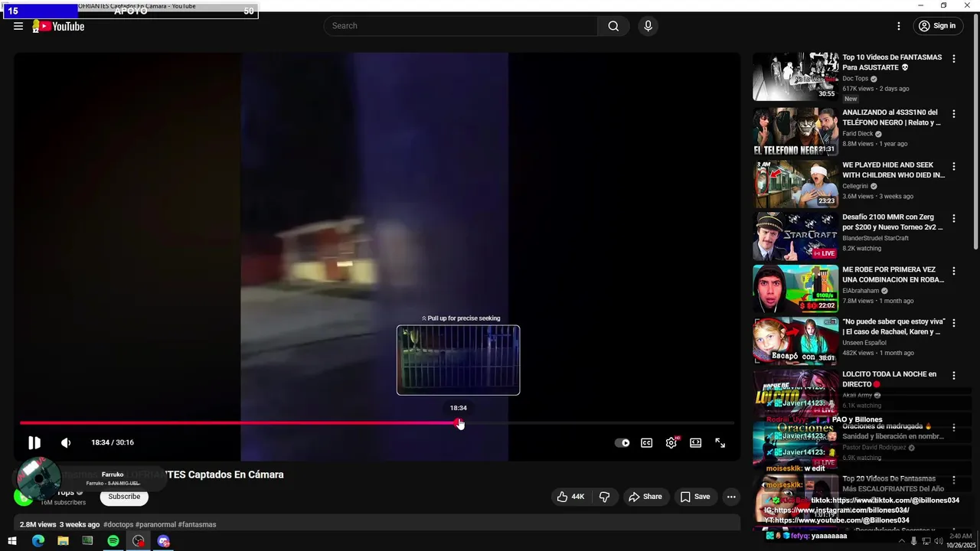This screenshot has height=551, width=980.
Task: Mute the video volume
Action: [66, 442]
